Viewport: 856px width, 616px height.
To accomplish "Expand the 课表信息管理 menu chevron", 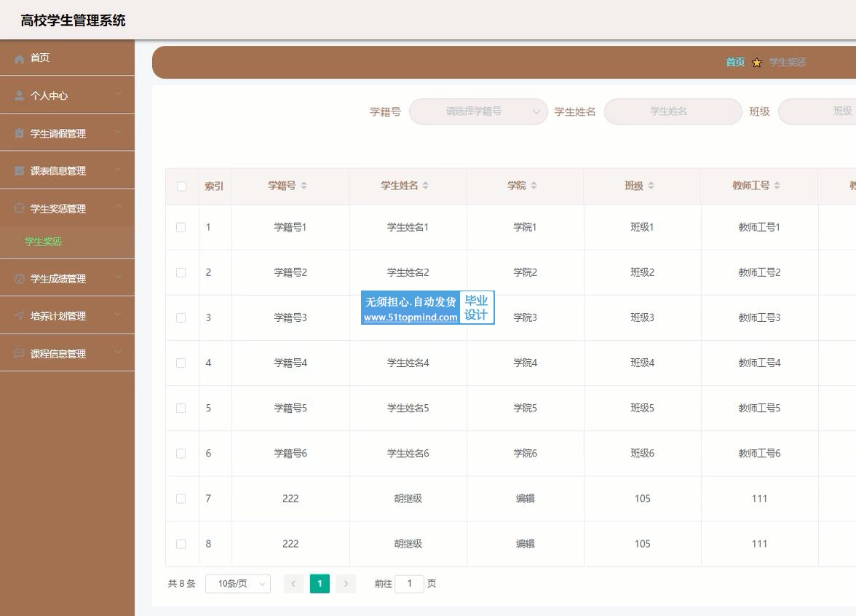I will point(118,169).
